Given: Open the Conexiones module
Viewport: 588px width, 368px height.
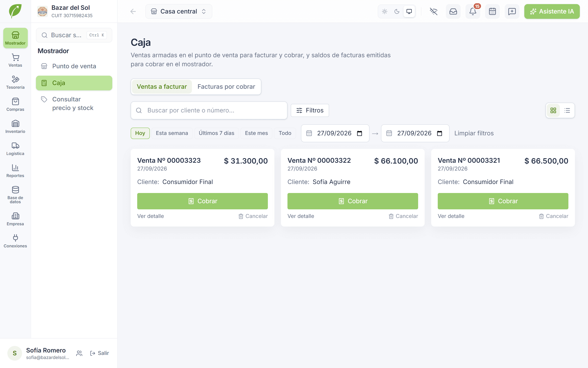Looking at the screenshot, I should click(x=15, y=241).
